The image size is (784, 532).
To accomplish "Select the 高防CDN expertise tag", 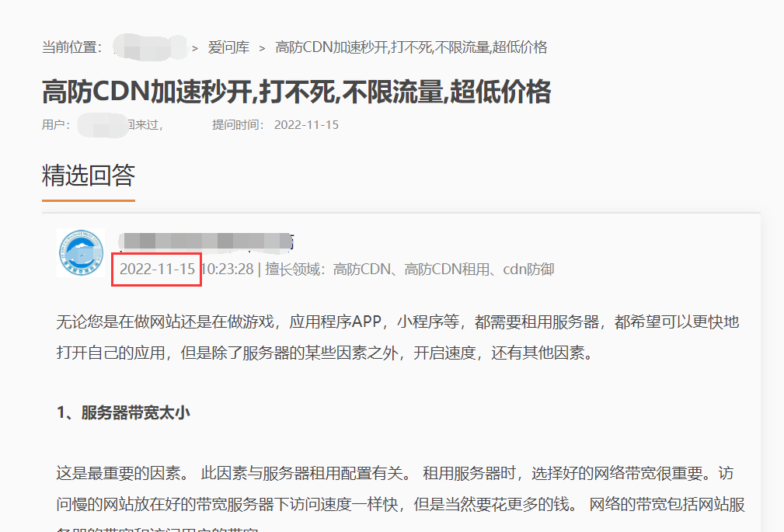I will pyautogui.click(x=361, y=269).
